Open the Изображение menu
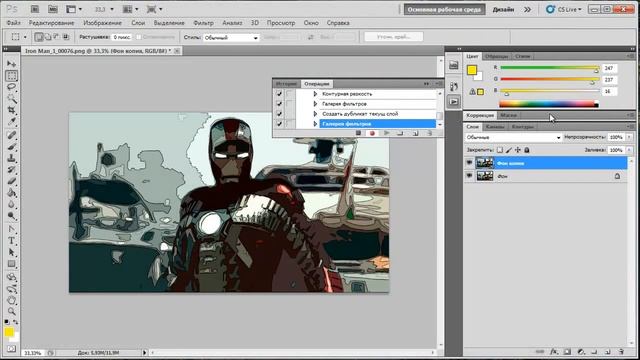The height and width of the screenshot is (360, 640). pos(102,23)
